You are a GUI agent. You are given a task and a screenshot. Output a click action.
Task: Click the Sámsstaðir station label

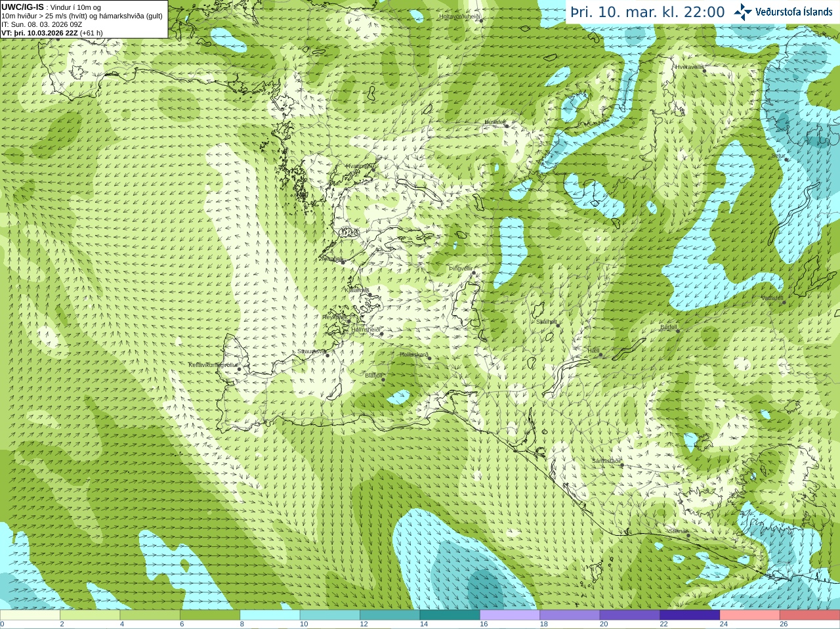(606, 461)
